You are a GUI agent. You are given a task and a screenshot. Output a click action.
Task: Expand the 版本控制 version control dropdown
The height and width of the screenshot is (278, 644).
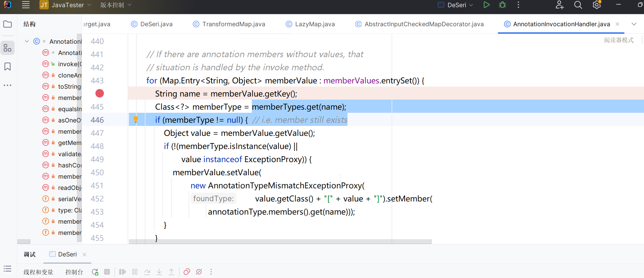click(116, 5)
